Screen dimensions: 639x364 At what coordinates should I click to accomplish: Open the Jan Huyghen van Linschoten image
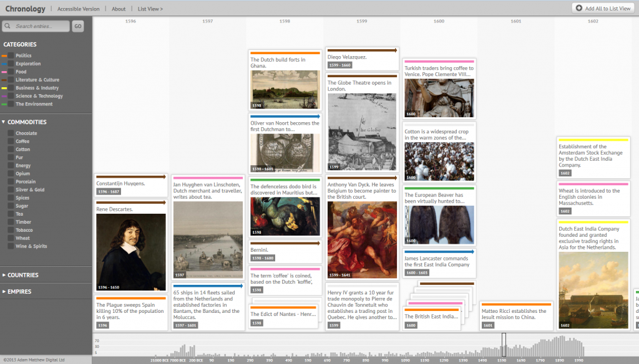(208, 240)
